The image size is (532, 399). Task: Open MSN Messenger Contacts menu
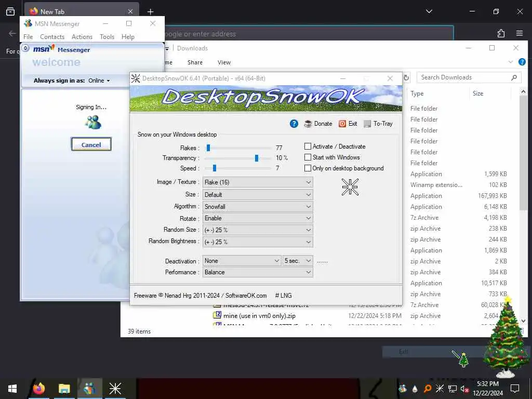tap(52, 37)
